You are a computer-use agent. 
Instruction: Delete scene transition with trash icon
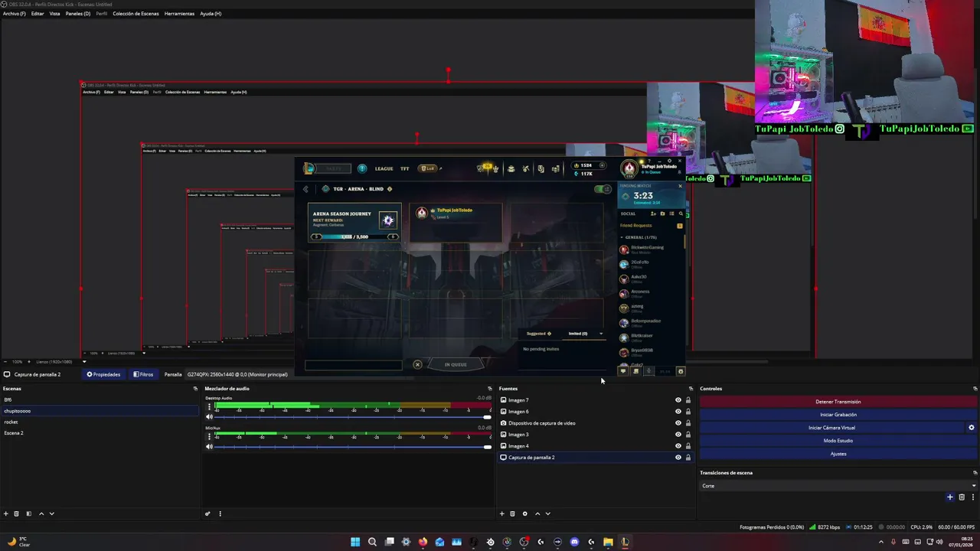coord(962,497)
